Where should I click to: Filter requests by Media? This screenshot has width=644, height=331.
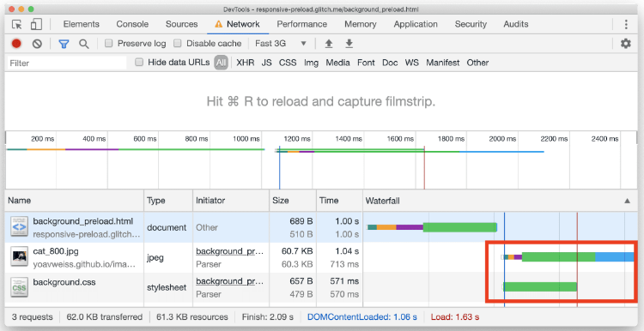[338, 63]
